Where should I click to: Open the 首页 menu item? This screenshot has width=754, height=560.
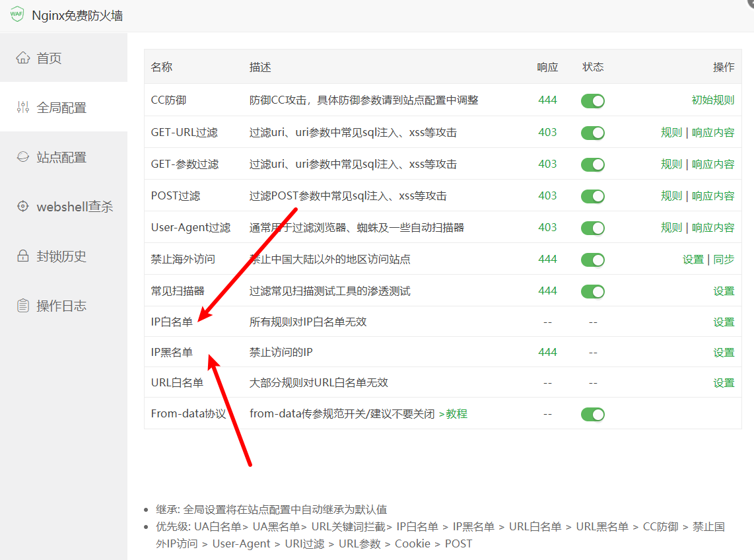(63, 57)
